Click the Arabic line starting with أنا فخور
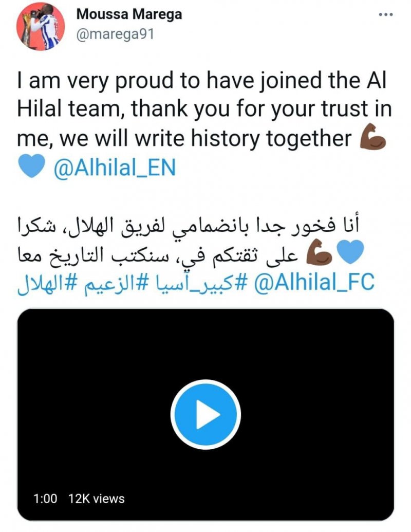 [x=195, y=226]
